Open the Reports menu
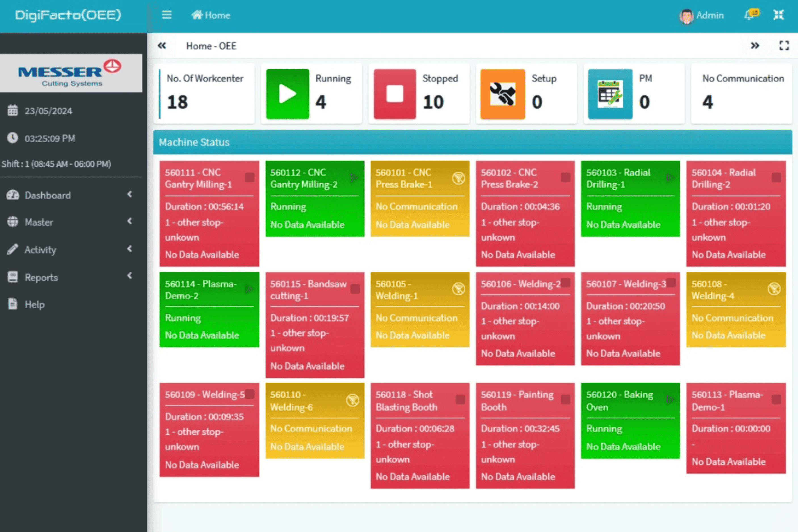The image size is (798, 532). click(71, 277)
